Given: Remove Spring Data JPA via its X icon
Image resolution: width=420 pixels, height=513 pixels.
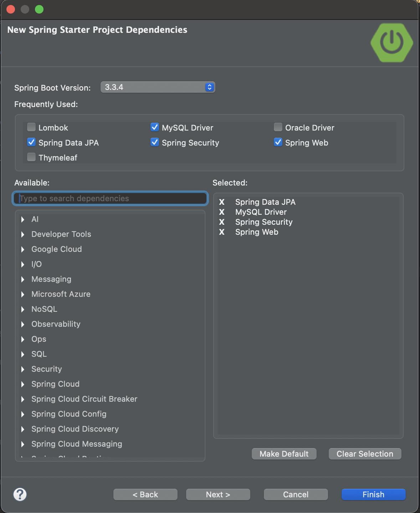Looking at the screenshot, I should point(222,202).
